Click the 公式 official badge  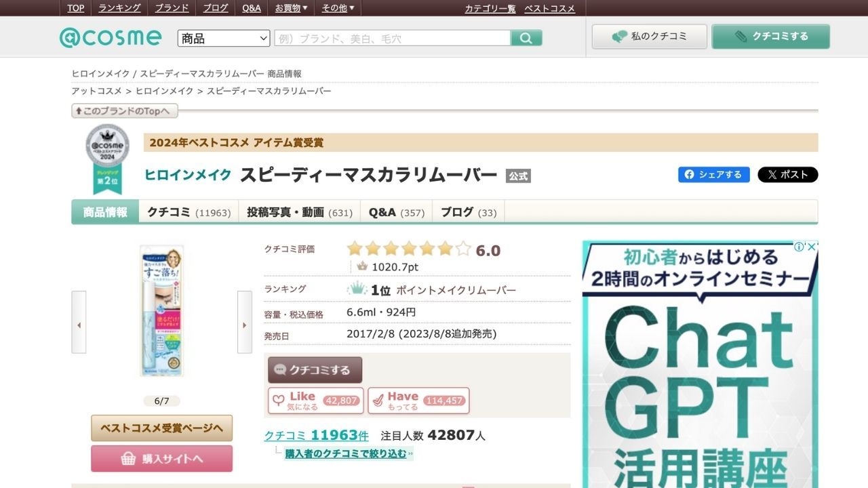coord(518,176)
